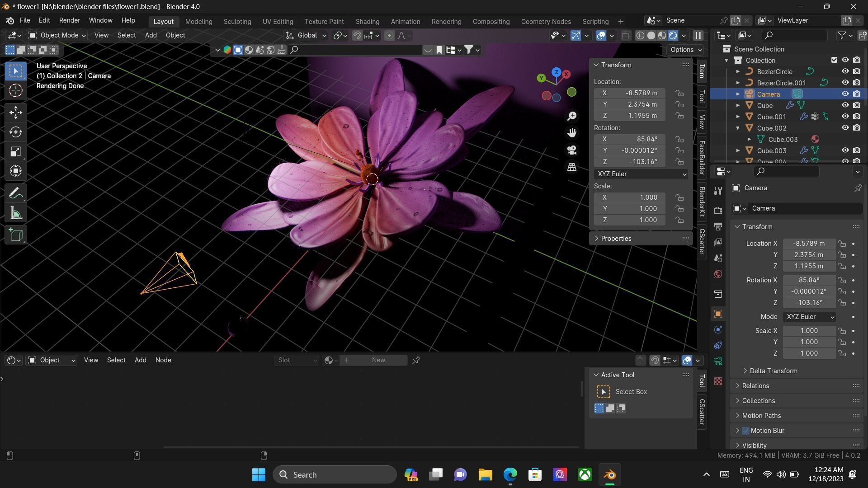Open the Output properties tab

coord(718,226)
